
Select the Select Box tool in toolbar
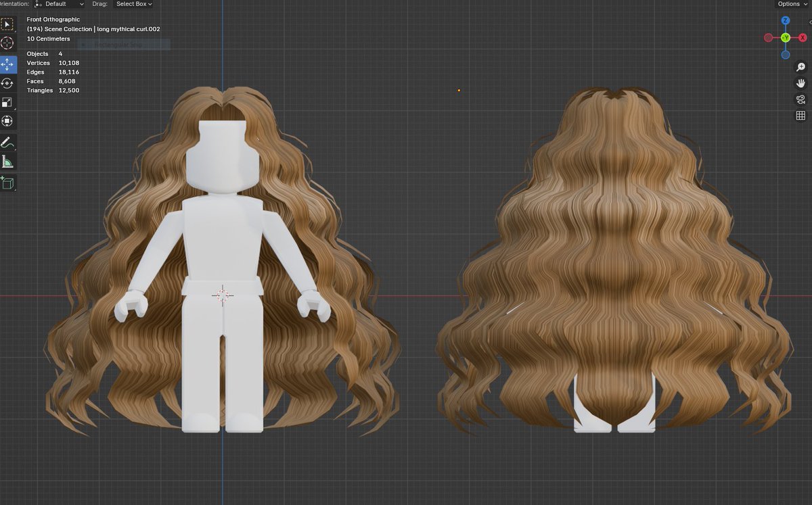tap(7, 24)
